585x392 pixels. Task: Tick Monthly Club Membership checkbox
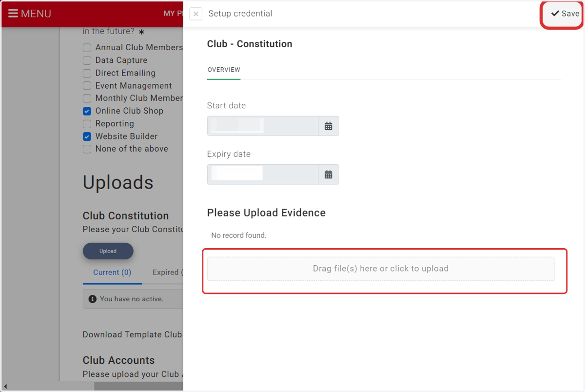point(87,98)
